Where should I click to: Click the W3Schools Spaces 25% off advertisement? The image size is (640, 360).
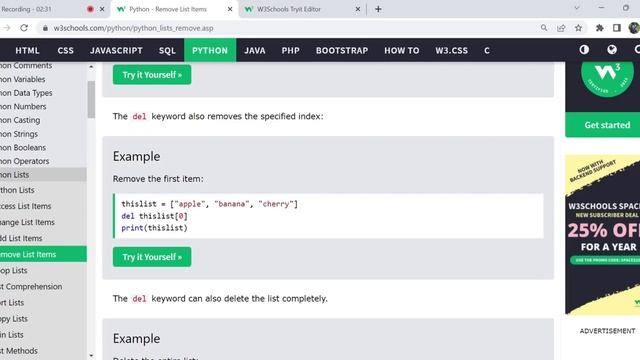(x=602, y=234)
